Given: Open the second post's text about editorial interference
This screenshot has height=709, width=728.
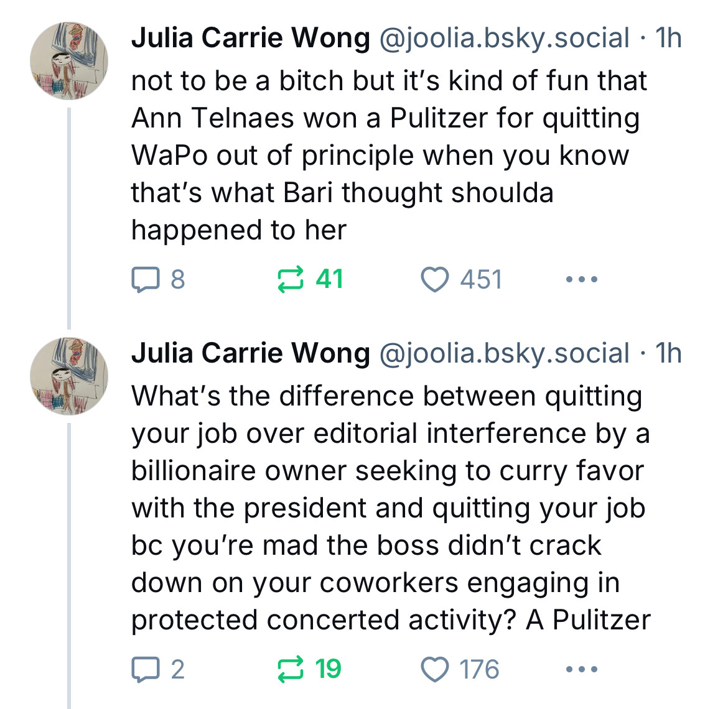Looking at the screenshot, I should coord(391,508).
